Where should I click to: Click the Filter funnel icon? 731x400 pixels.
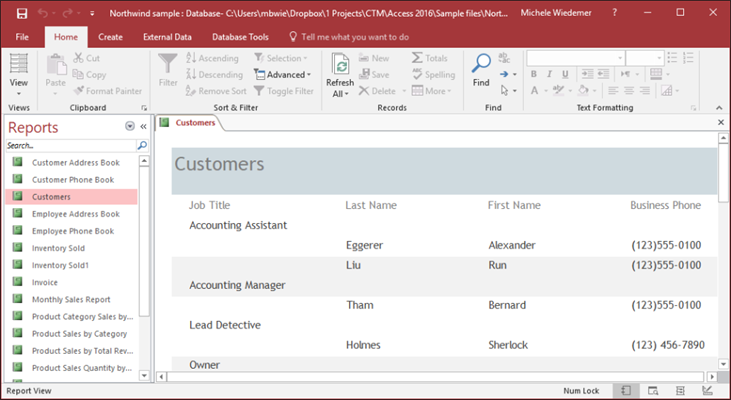(x=167, y=65)
